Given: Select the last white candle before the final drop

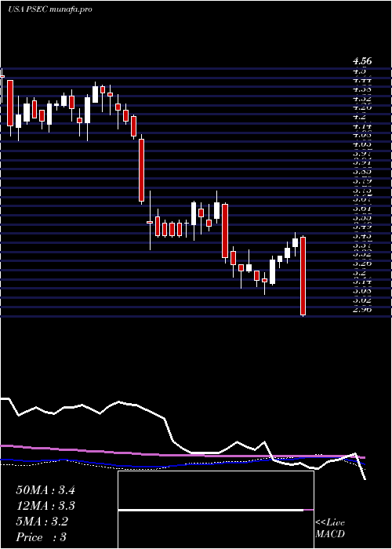Looking at the screenshot, I should click(295, 242).
